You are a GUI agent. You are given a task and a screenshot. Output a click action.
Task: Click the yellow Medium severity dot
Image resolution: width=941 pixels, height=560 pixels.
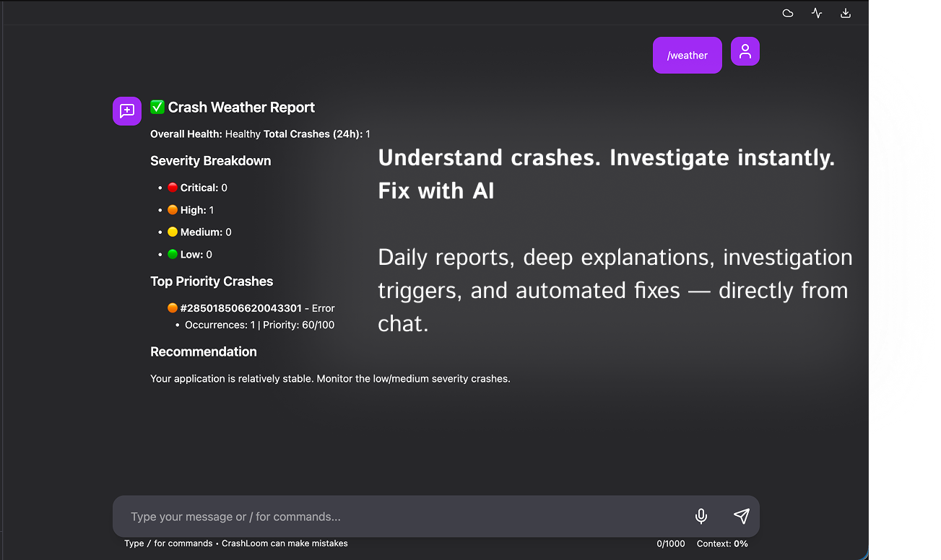(173, 231)
